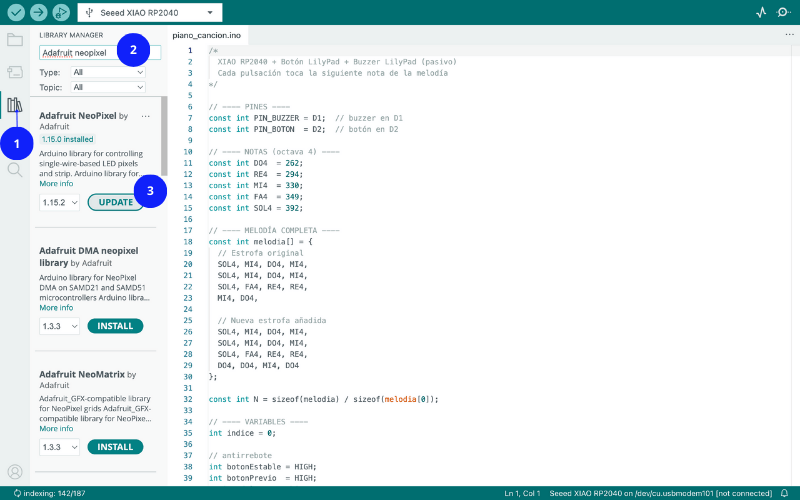
Task: Click the Verify sketch checkmark icon
Action: (16, 13)
